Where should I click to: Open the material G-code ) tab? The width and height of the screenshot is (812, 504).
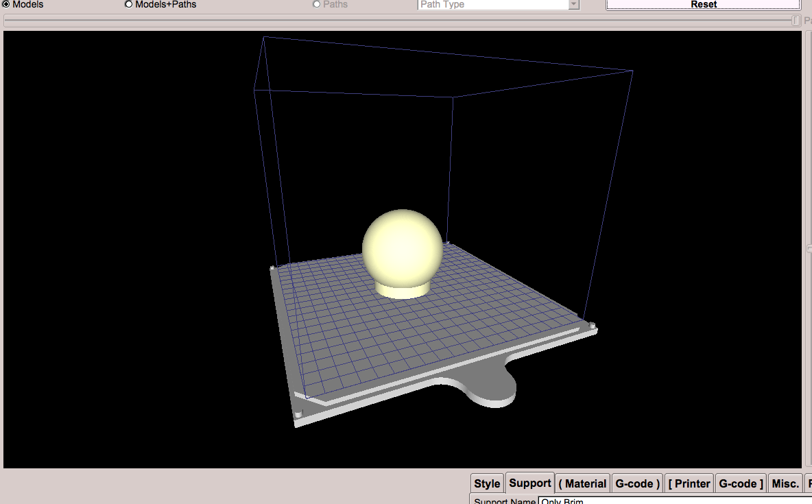[x=637, y=483]
